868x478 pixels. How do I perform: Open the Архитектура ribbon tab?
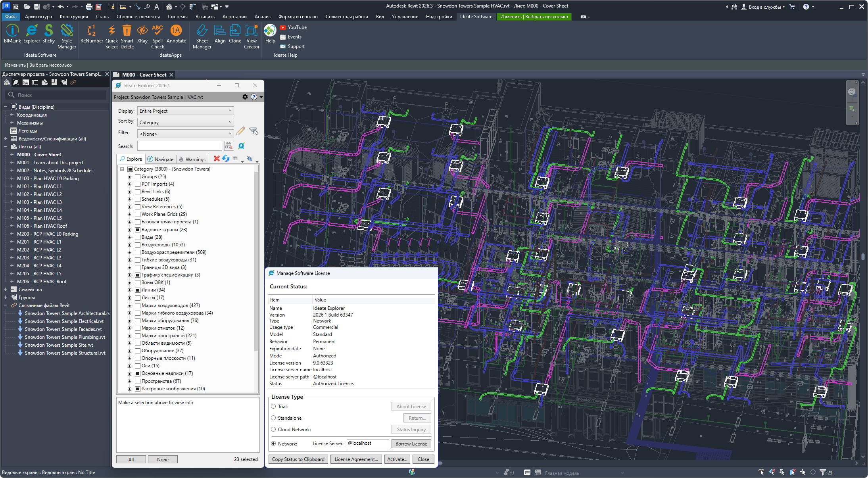click(x=38, y=17)
